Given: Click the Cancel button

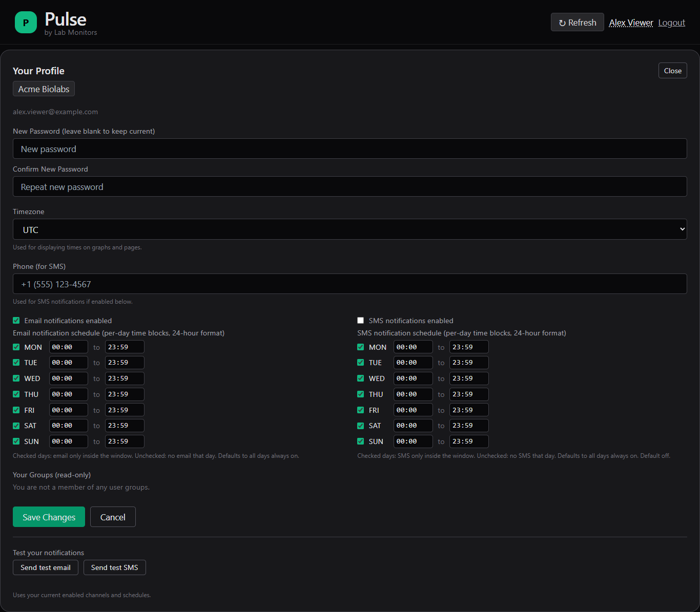Looking at the screenshot, I should pyautogui.click(x=113, y=517).
